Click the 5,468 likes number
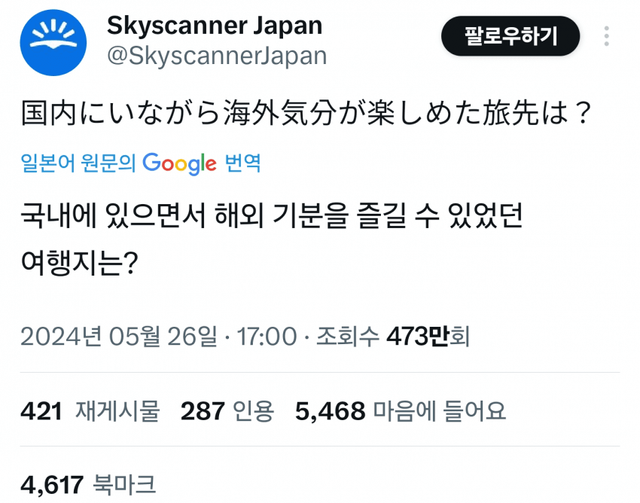 [332, 410]
